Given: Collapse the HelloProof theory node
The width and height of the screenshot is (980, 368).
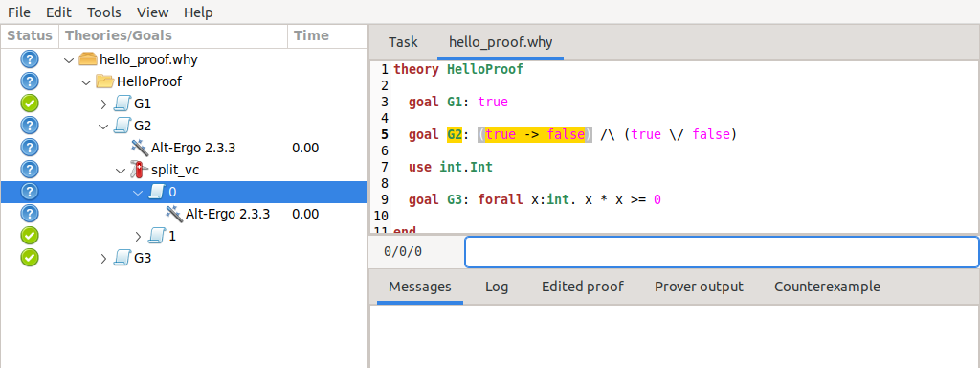Looking at the screenshot, I should pos(86,82).
